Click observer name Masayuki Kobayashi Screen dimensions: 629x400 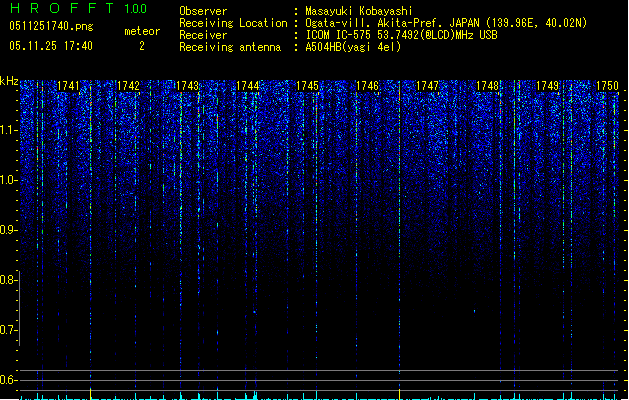[x=359, y=11]
